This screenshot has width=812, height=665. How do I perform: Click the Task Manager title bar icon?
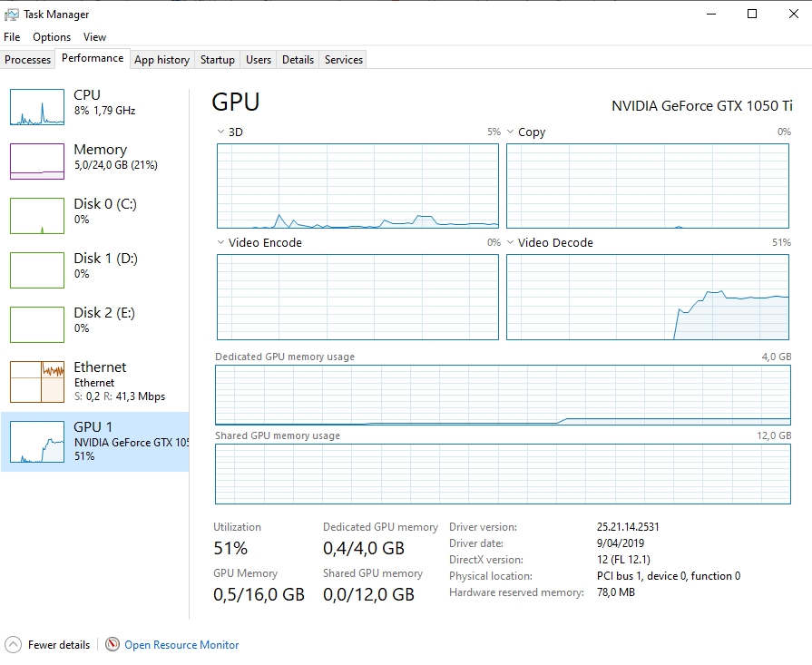click(x=12, y=15)
